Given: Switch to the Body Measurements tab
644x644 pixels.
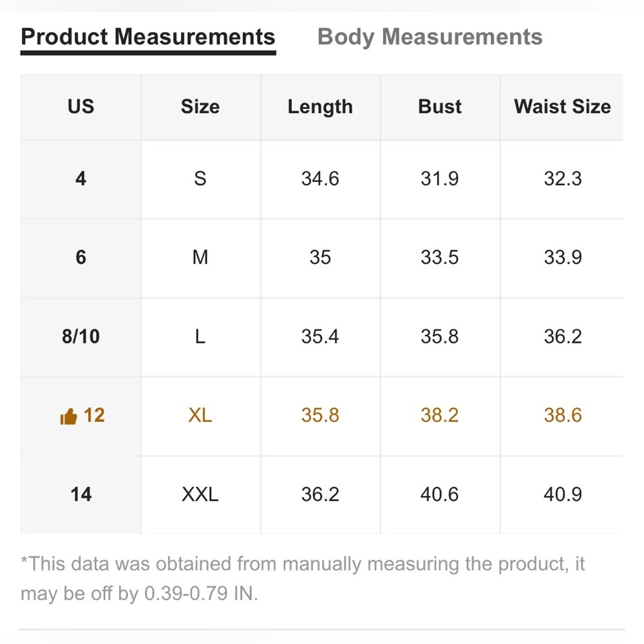Looking at the screenshot, I should click(430, 37).
